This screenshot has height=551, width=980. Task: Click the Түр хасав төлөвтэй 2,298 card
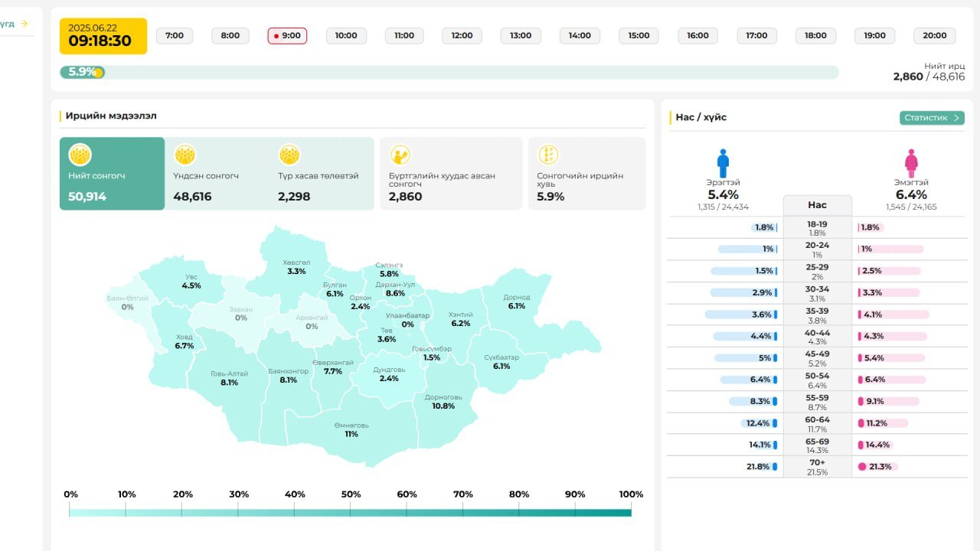click(x=322, y=174)
